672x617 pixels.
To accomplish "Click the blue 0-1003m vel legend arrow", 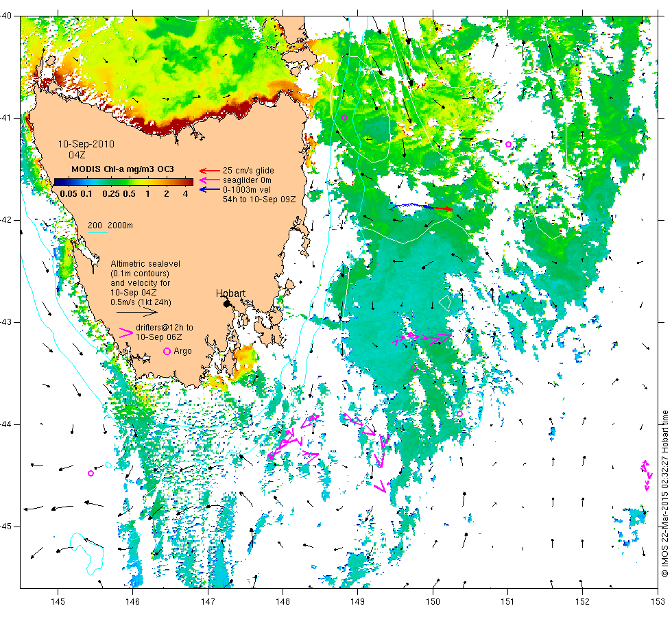I will click(210, 190).
